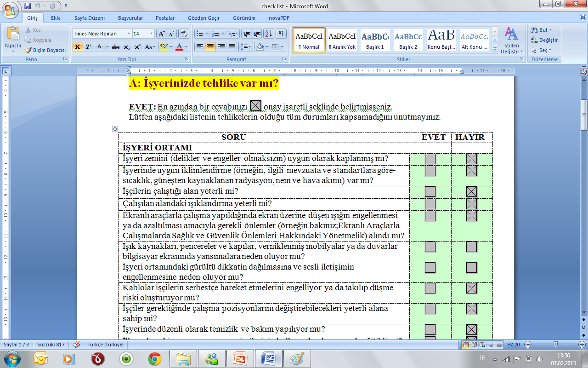
Task: Decrease the paragraph indent
Action: pyautogui.click(x=247, y=34)
